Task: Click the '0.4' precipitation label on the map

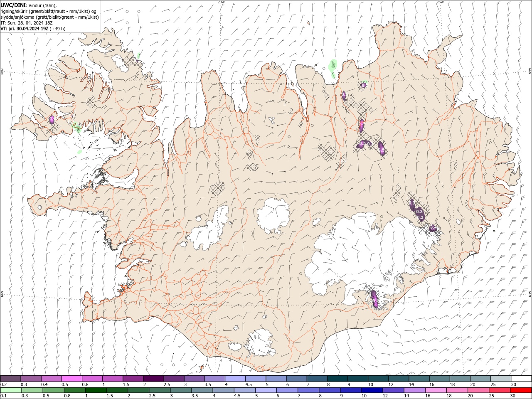Action: tap(433, 227)
